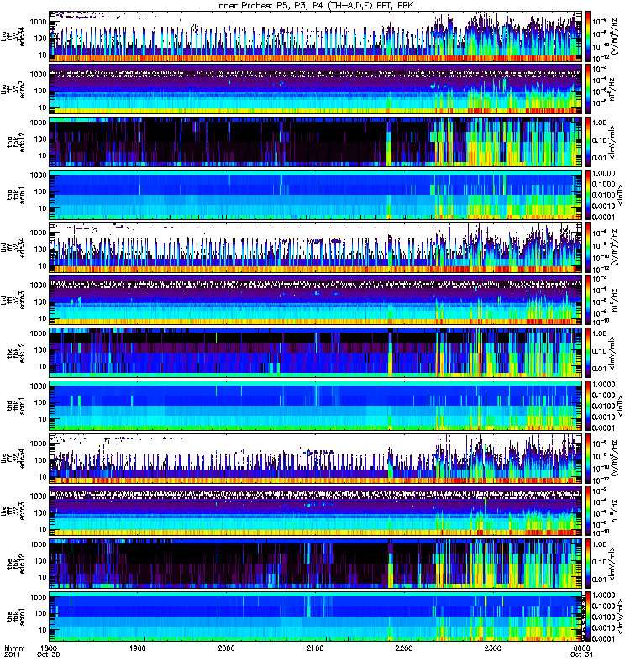Click the 1900 time tick label
The height and width of the screenshot is (672, 630).
click(x=138, y=648)
